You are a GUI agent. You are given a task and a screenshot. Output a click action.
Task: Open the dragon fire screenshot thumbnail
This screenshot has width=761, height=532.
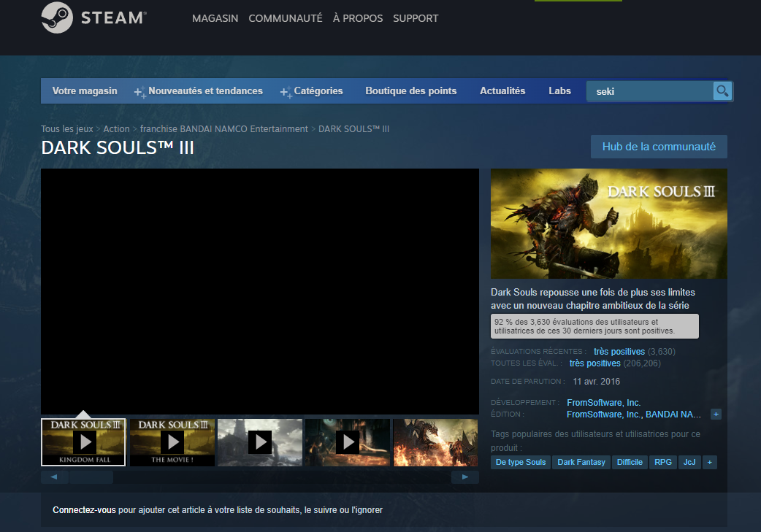pos(436,442)
